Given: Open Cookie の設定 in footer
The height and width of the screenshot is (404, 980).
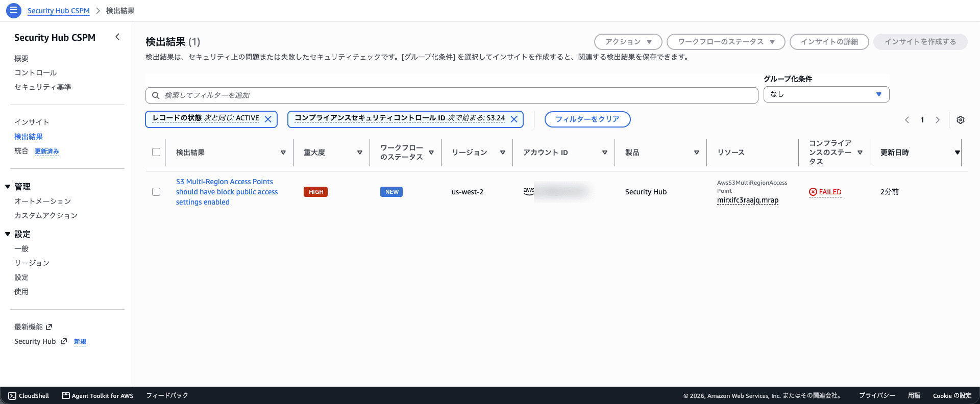Looking at the screenshot, I should pyautogui.click(x=952, y=395).
